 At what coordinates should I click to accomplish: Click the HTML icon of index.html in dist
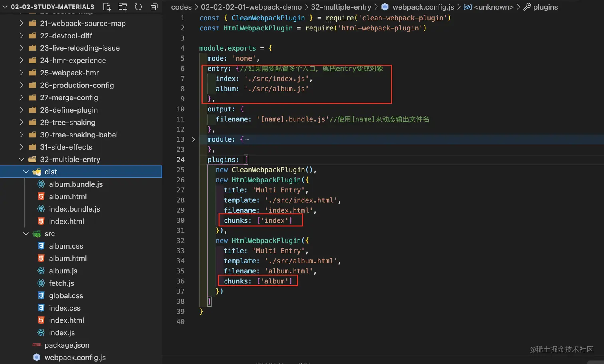tap(41, 221)
